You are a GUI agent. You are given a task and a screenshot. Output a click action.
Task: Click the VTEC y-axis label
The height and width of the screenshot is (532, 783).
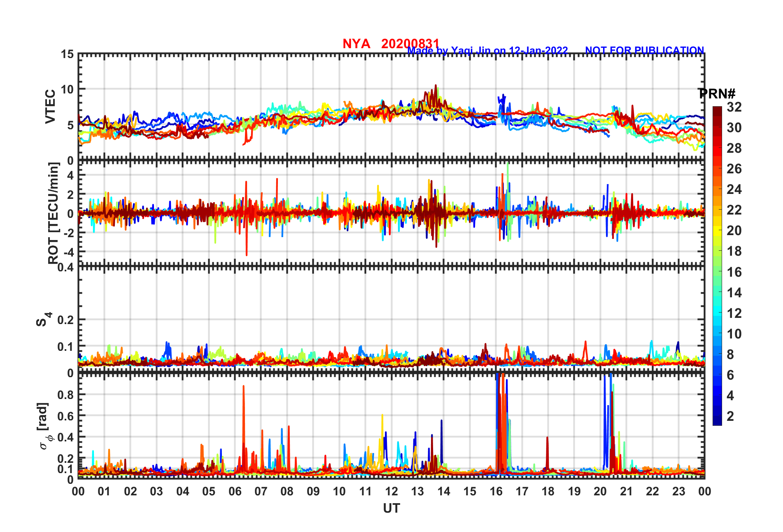pyautogui.click(x=50, y=106)
